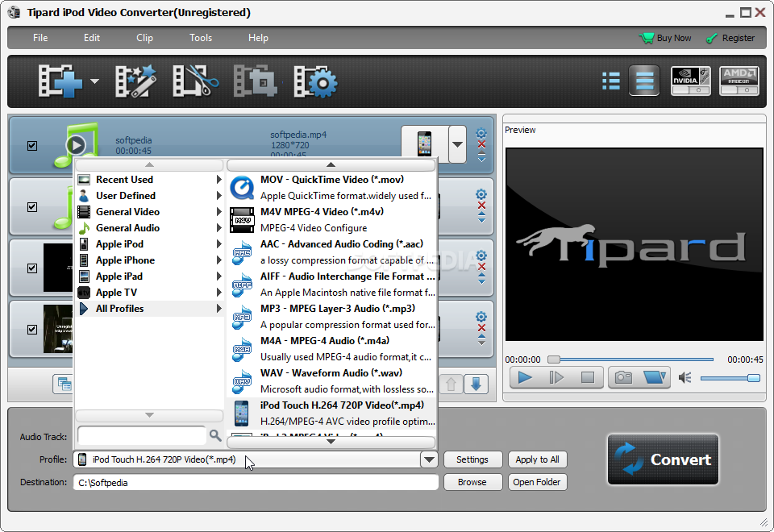Click the Settings button

click(472, 459)
